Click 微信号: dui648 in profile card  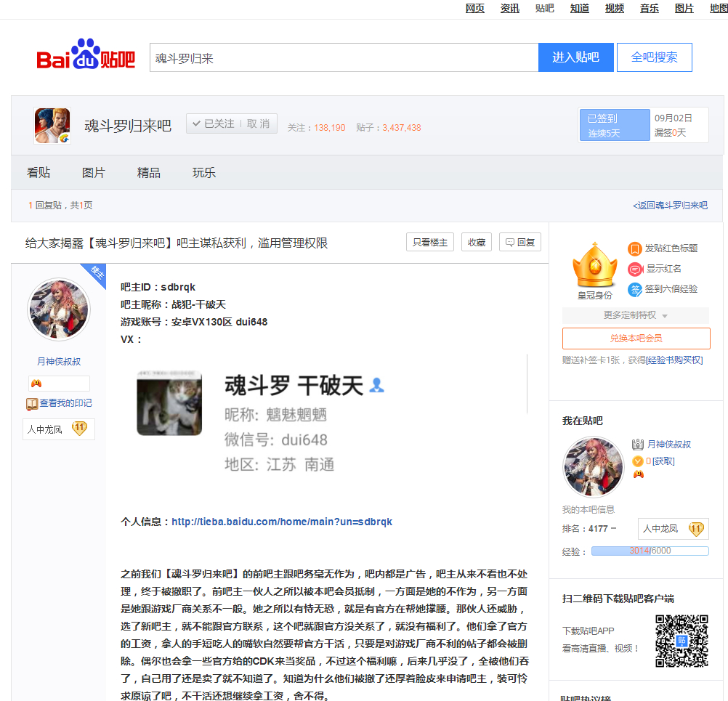pyautogui.click(x=276, y=439)
